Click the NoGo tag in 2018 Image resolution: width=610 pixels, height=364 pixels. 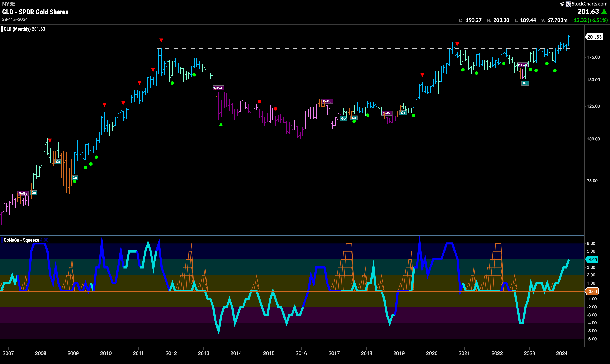click(387, 113)
